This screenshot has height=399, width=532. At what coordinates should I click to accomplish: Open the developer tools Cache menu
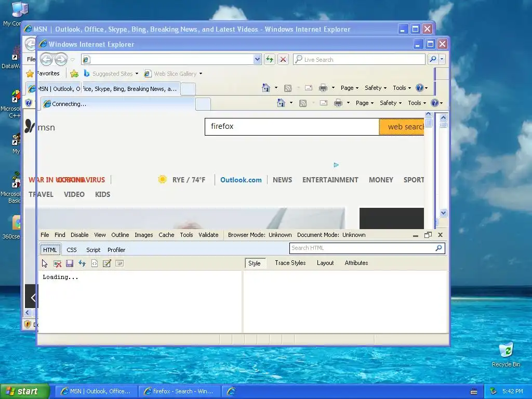[x=166, y=235]
